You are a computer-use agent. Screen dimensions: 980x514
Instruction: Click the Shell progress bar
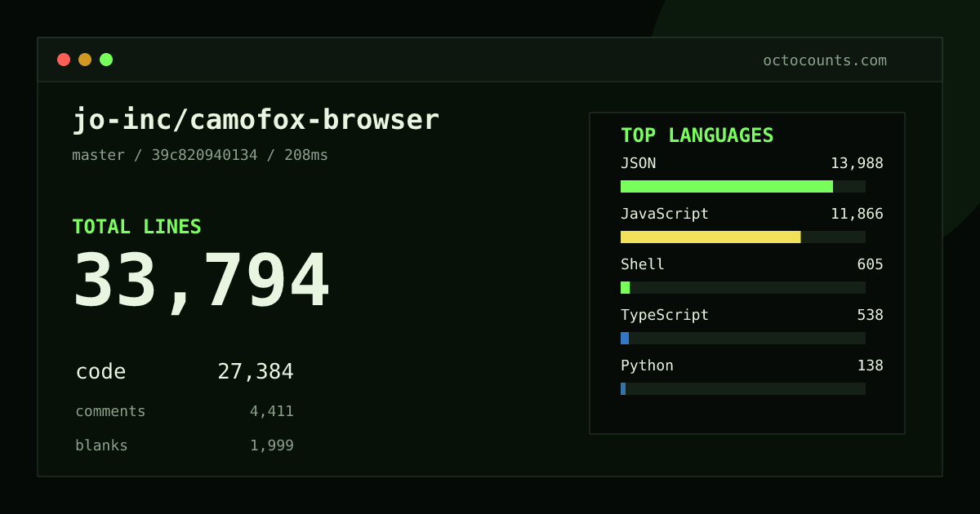pos(743,287)
